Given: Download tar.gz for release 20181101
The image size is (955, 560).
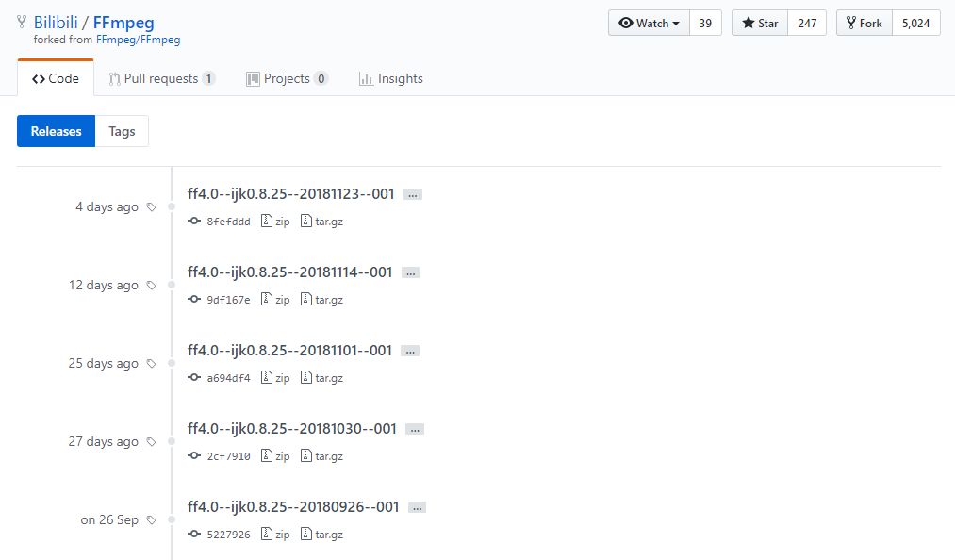Looking at the screenshot, I should click(321, 378).
